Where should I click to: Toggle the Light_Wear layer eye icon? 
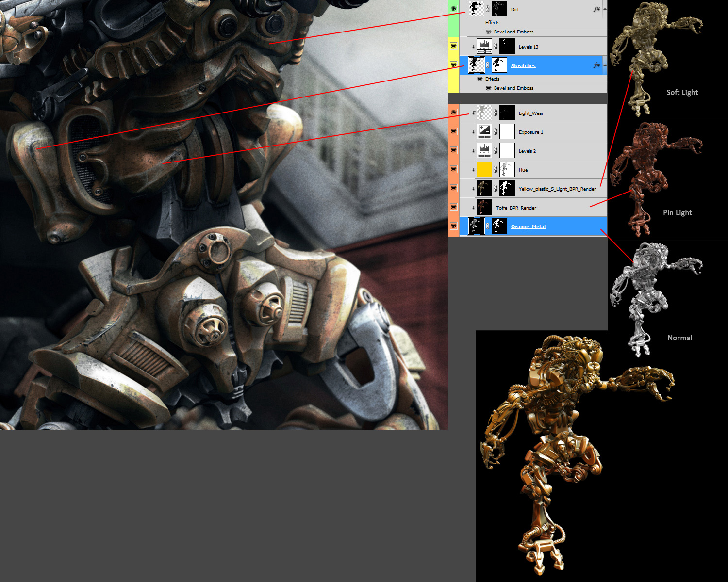coord(453,113)
